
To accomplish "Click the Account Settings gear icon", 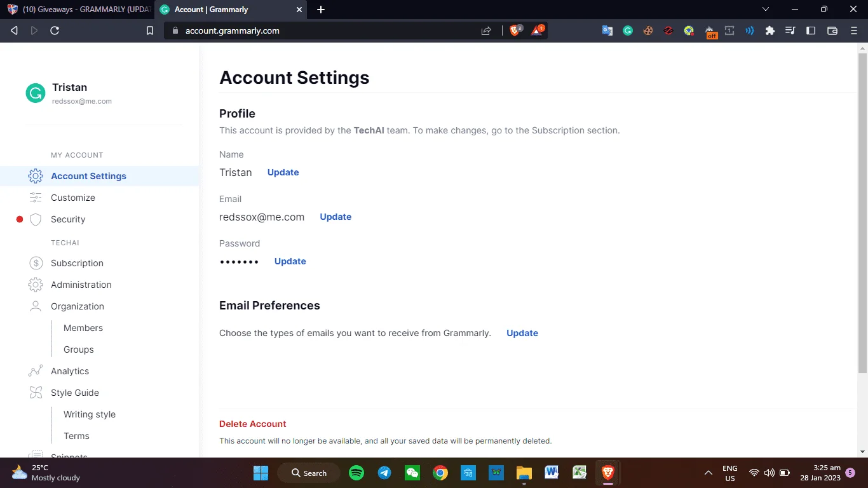I will (36, 176).
